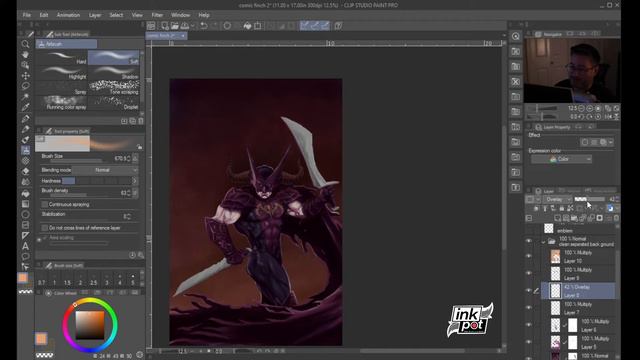Select the Ruler tool
This screenshot has height=360, width=640.
pos(25,236)
